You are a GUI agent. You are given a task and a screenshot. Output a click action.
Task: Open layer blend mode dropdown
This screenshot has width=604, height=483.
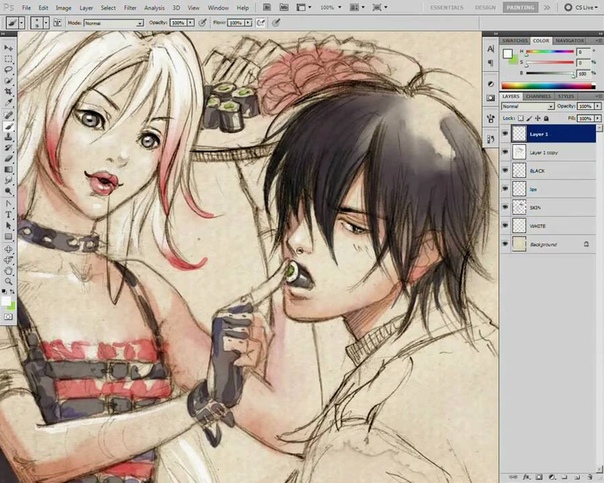point(527,106)
